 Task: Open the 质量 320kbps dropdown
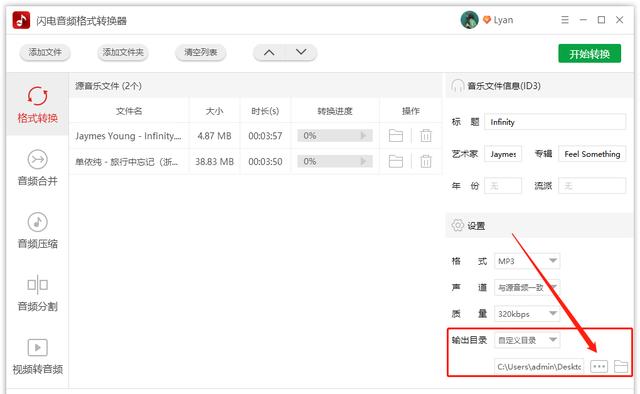(x=527, y=314)
